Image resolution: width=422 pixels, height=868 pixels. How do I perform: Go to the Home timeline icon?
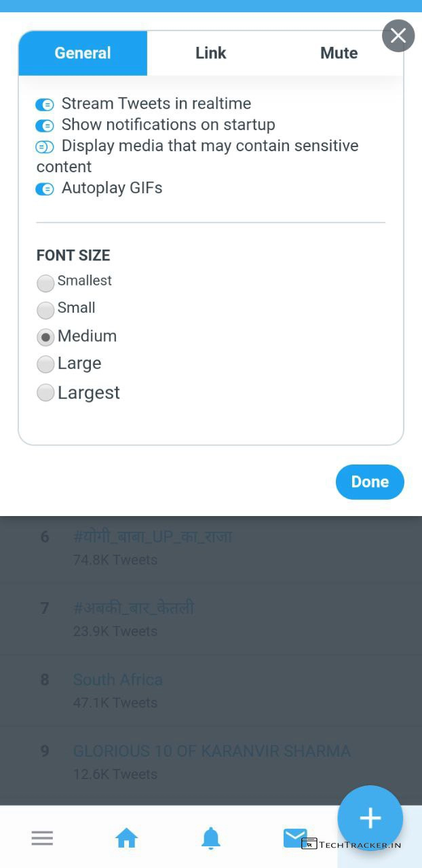point(127,839)
